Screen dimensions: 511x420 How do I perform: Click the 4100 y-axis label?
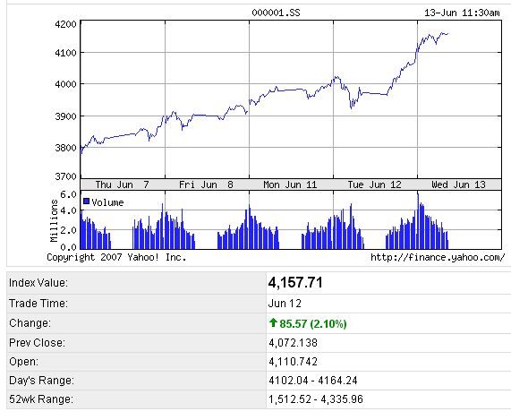(66, 53)
